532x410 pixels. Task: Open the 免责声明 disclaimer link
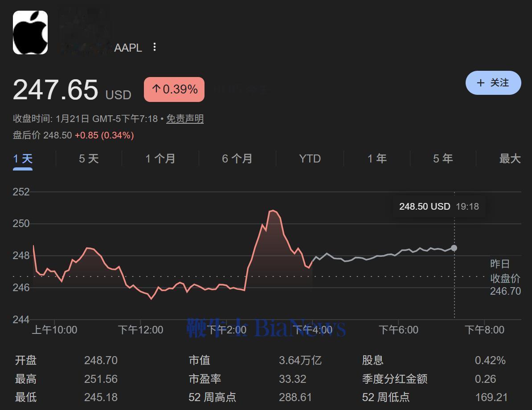[185, 119]
